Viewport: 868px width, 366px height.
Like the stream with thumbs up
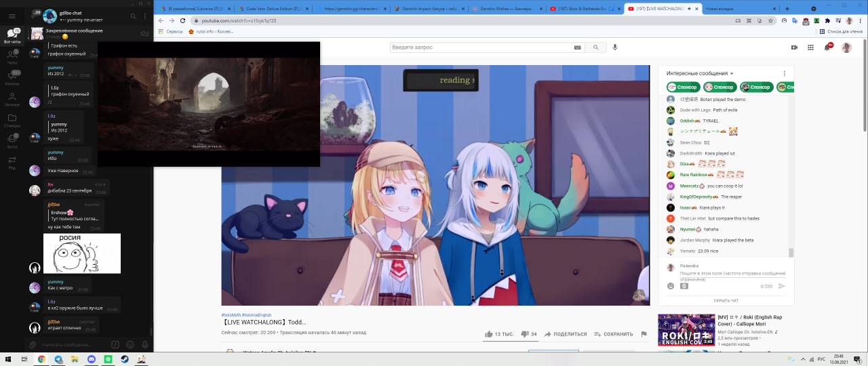[488, 334]
